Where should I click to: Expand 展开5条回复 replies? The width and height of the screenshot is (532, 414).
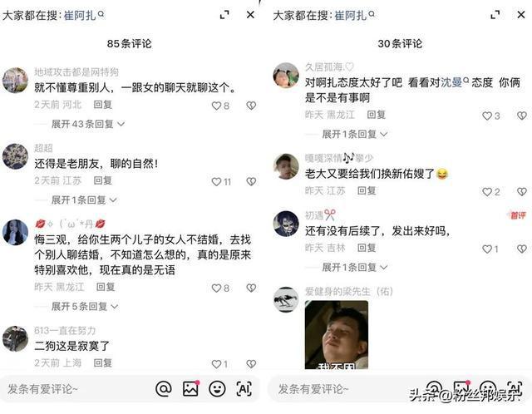(x=85, y=307)
